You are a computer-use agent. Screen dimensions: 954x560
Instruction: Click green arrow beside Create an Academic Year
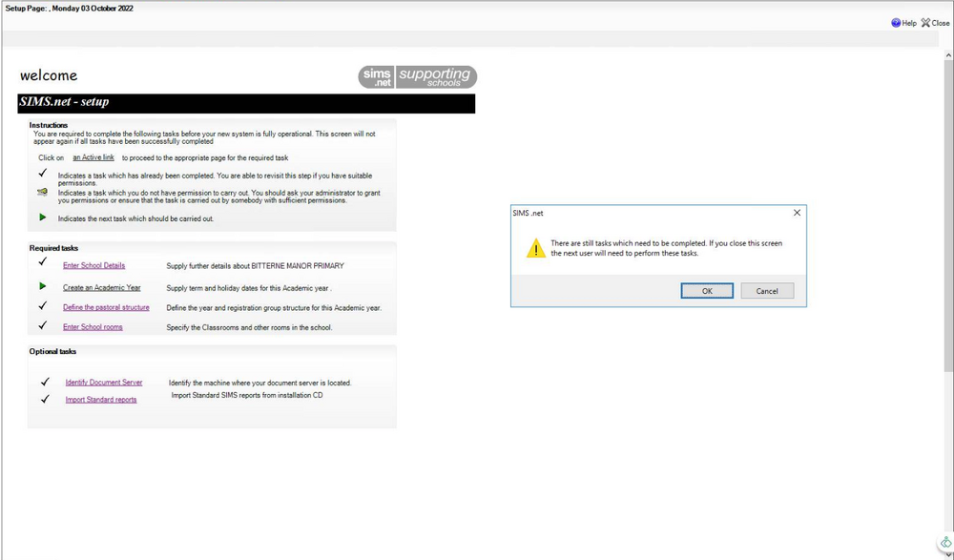[43, 286]
